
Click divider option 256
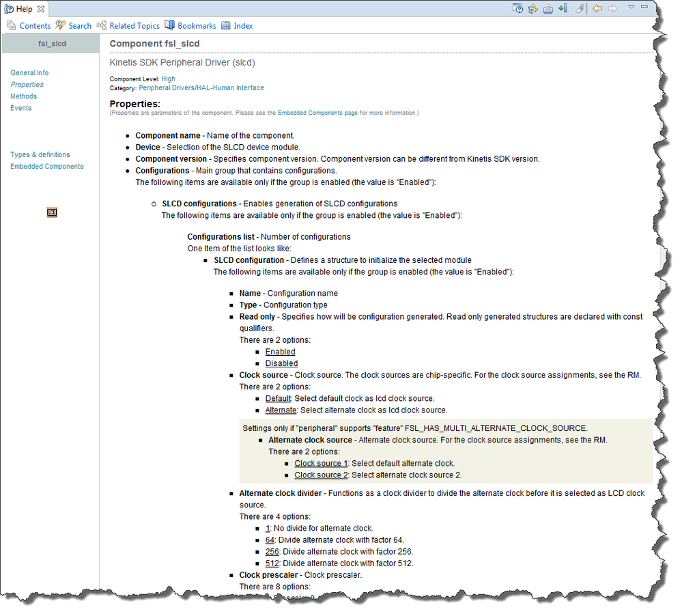pos(272,552)
